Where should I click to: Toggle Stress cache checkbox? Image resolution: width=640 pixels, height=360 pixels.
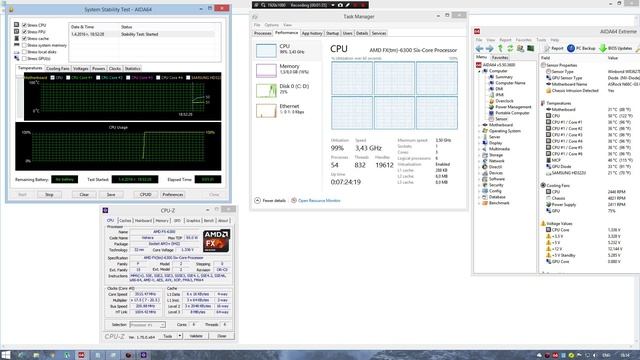[x=24, y=38]
